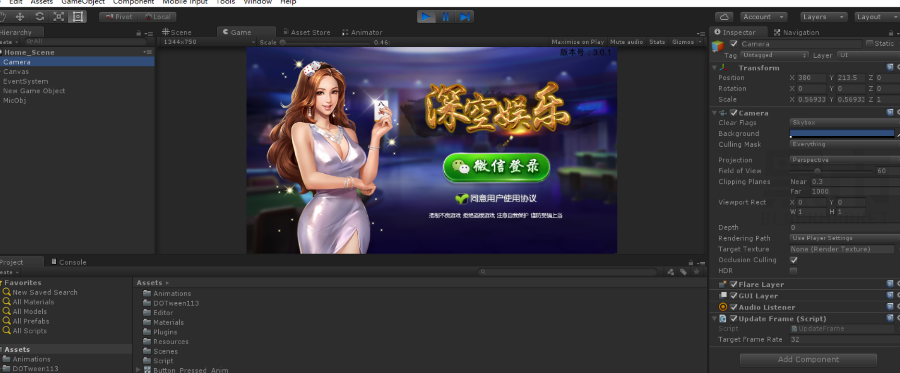Viewport: 900px width, 373px height.
Task: Click the Transform help book icon
Action: 890,68
